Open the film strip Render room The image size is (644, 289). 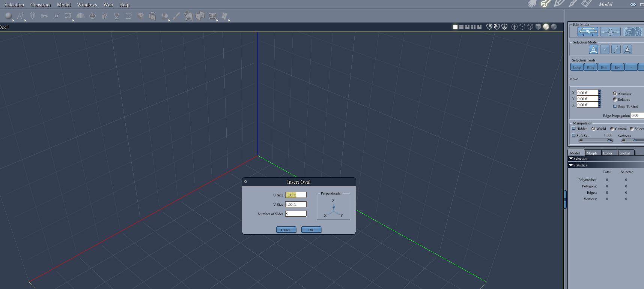click(x=586, y=4)
